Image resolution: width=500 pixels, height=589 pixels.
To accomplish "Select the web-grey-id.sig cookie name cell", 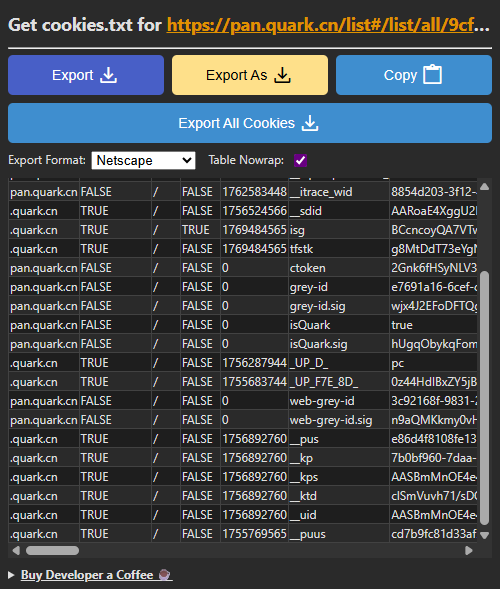I will [x=339, y=420].
